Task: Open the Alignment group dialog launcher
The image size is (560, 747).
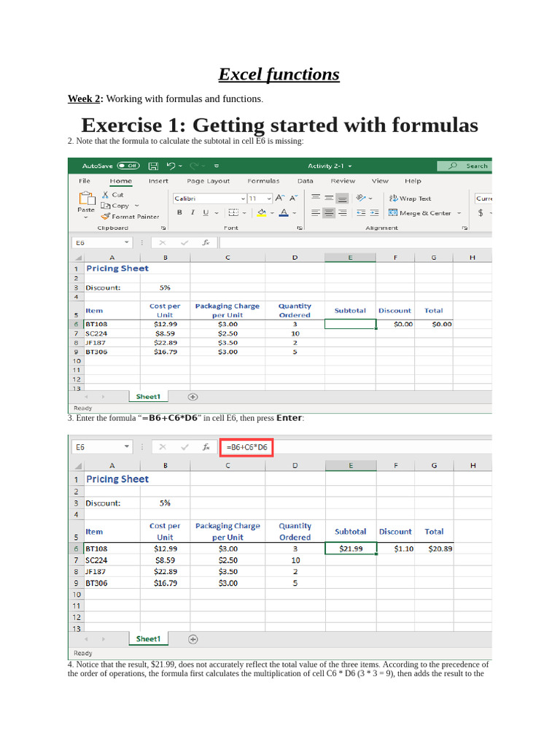Action: tap(464, 228)
